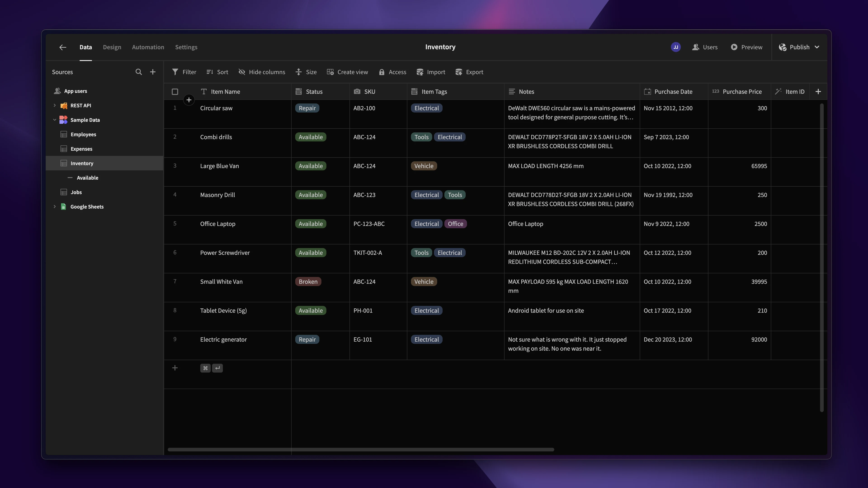Open Item Tags cell with Vehicle for Large Blue Van

[424, 166]
